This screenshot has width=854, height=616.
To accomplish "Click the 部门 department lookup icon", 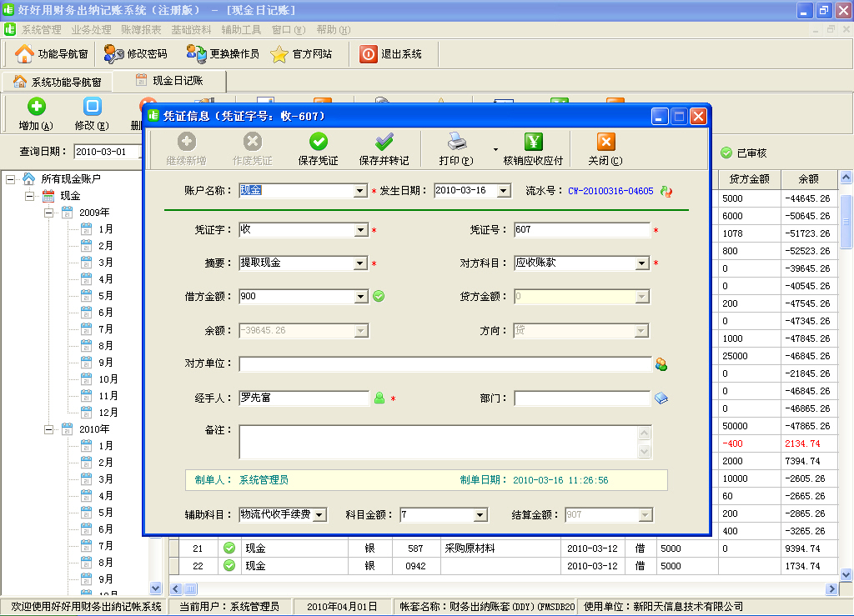I will coord(661,398).
